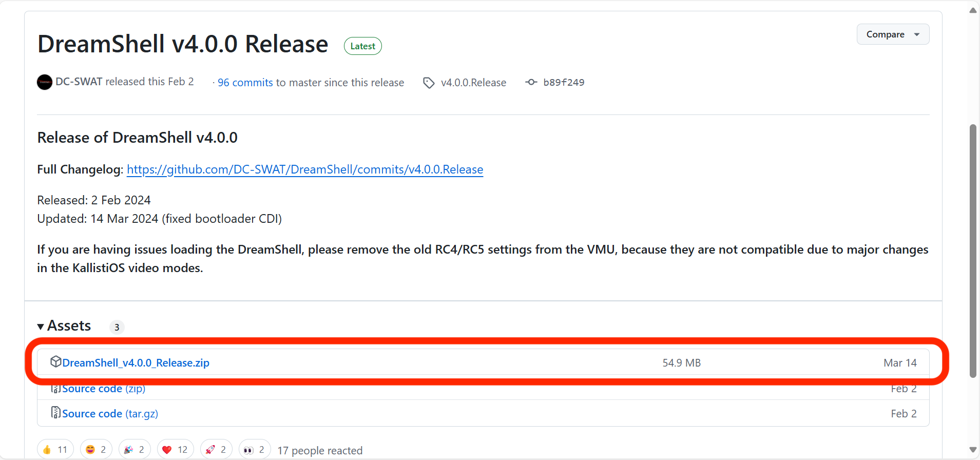
Task: Download Source code (tar.gz)
Action: (110, 414)
